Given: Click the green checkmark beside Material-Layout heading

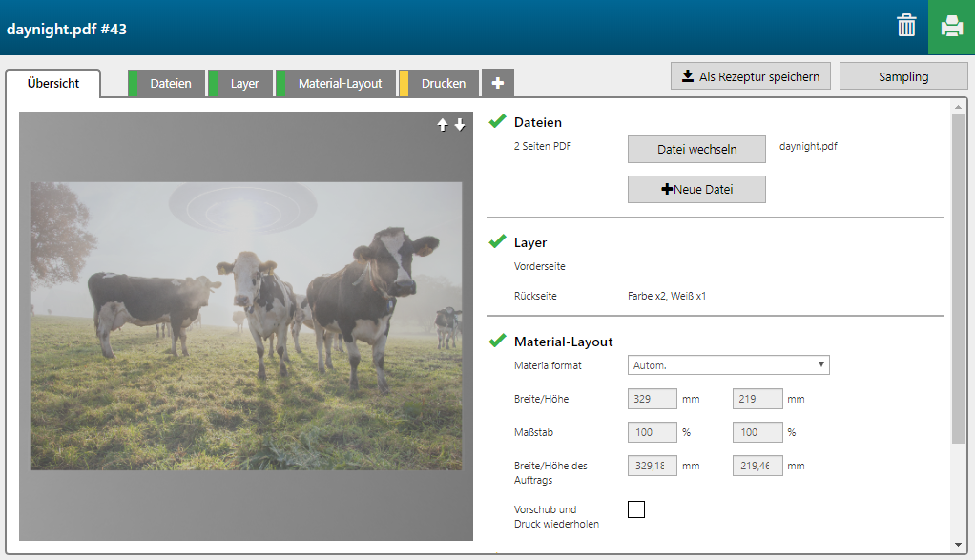Looking at the screenshot, I should click(x=497, y=341).
